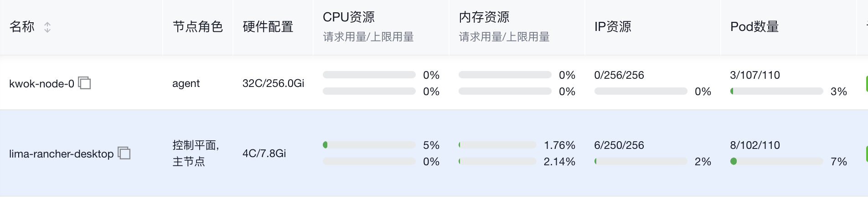Copy the lima-rancher-desktop node name

[124, 153]
